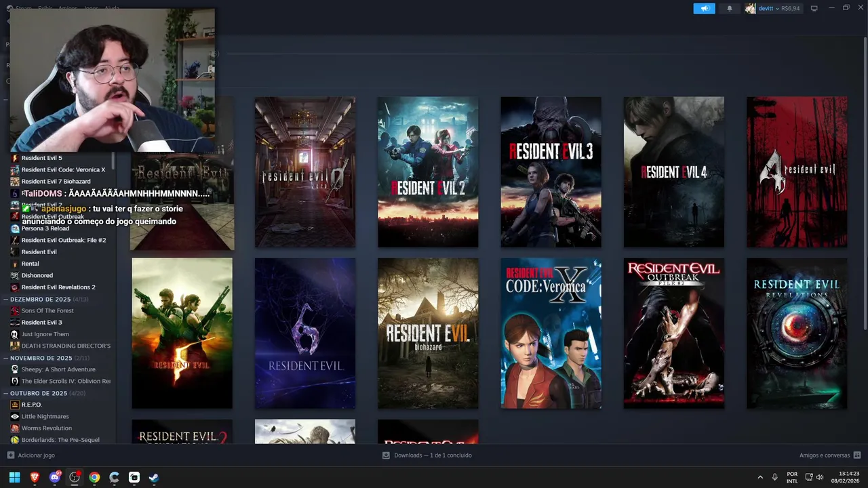Click the taskbar microphone tray icon
The height and width of the screenshot is (488, 868).
[774, 477]
